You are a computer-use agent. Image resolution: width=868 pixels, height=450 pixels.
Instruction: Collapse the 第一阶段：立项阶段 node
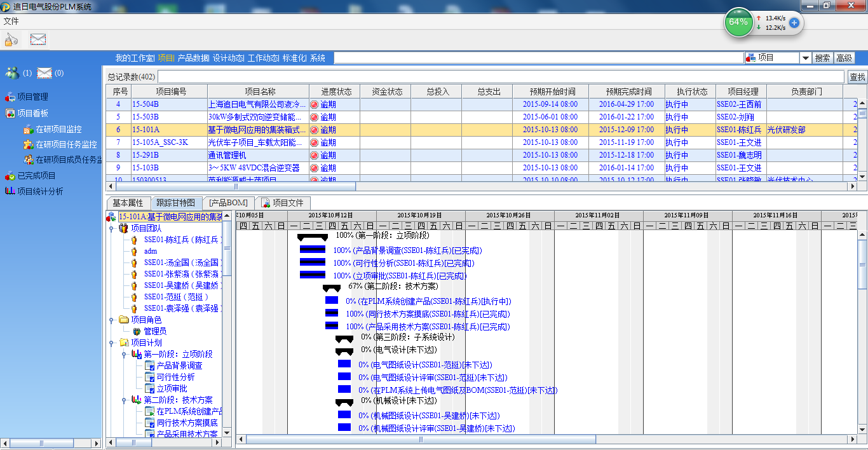coord(124,354)
